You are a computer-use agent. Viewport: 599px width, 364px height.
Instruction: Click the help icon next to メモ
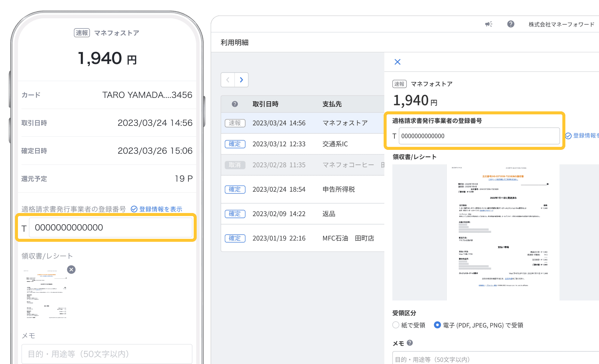click(410, 343)
